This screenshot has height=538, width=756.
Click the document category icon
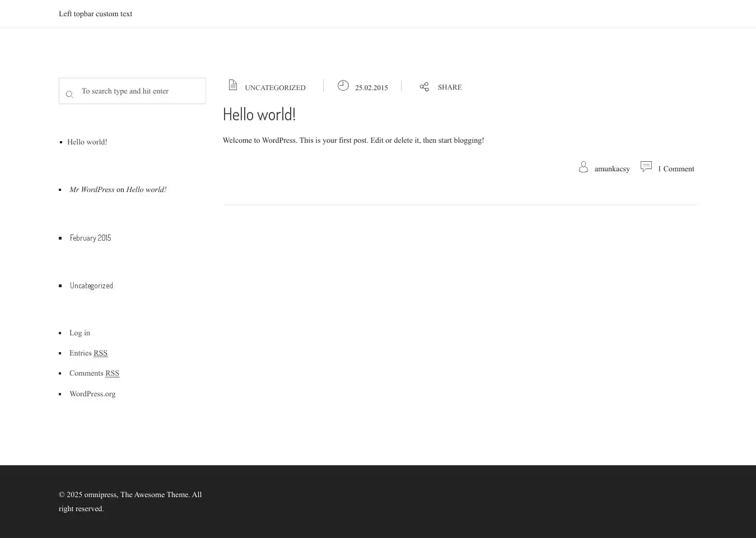[233, 85]
